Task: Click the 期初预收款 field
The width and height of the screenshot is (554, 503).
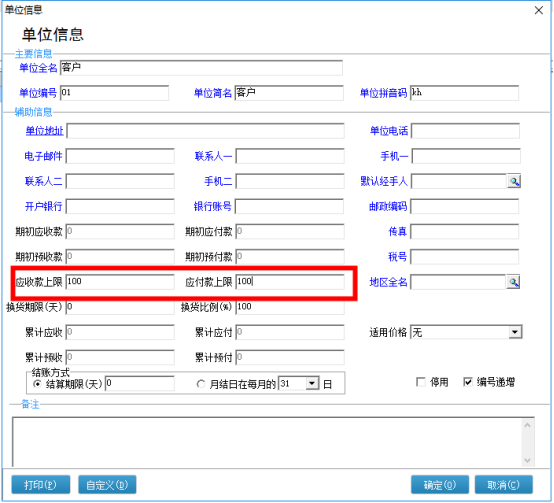Action: [x=120, y=257]
